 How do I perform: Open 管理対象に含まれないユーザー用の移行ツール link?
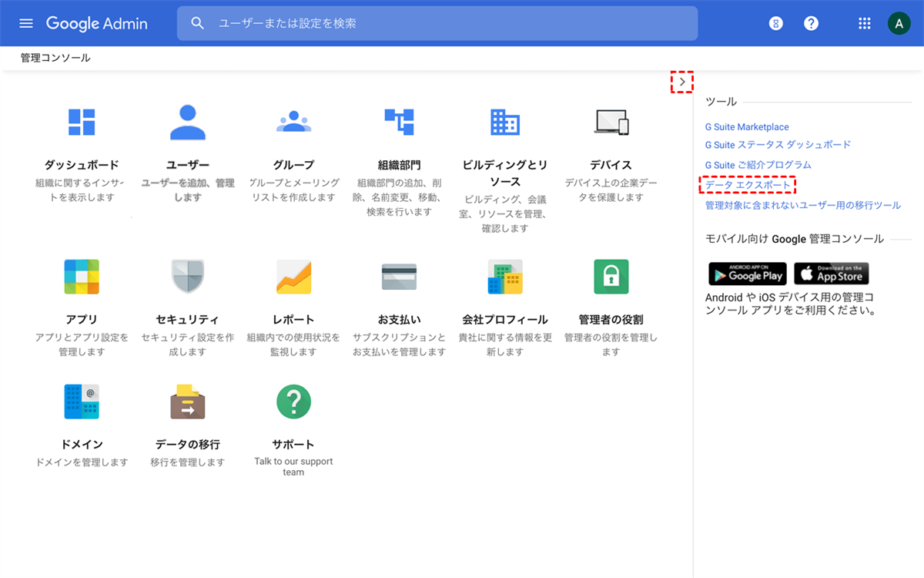pyautogui.click(x=803, y=206)
